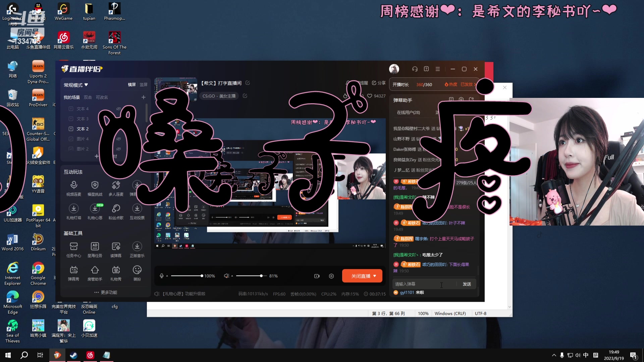Open 装扮 dress-up tool
The height and width of the screenshot is (362, 644).
137,273
